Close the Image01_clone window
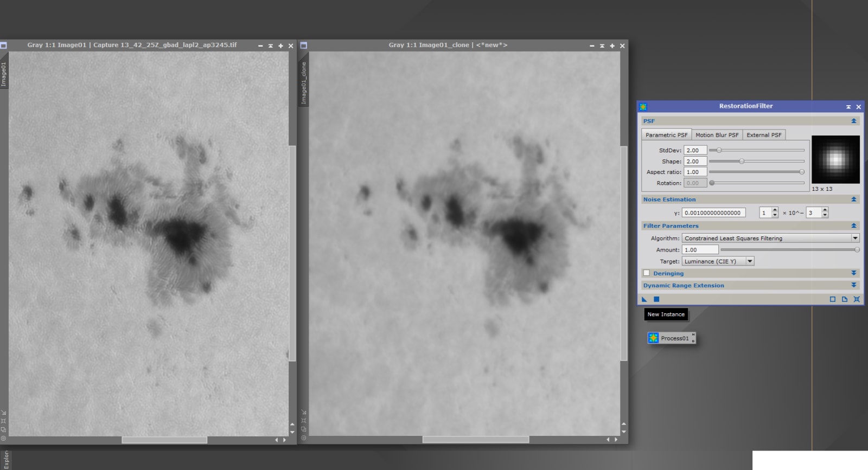 622,46
